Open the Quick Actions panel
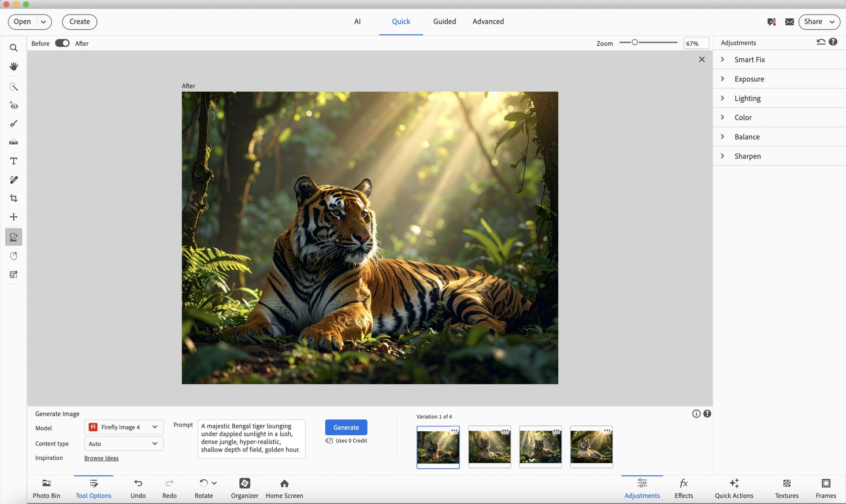This screenshot has width=846, height=504. (x=734, y=489)
